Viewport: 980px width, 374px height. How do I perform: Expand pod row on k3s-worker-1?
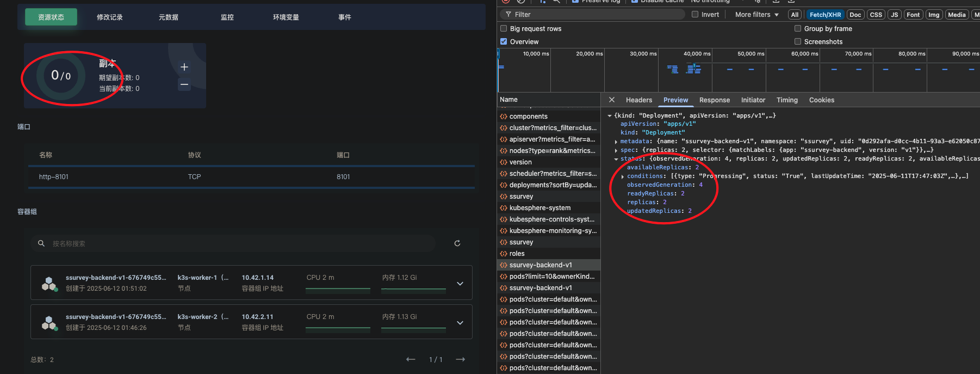[x=460, y=284]
